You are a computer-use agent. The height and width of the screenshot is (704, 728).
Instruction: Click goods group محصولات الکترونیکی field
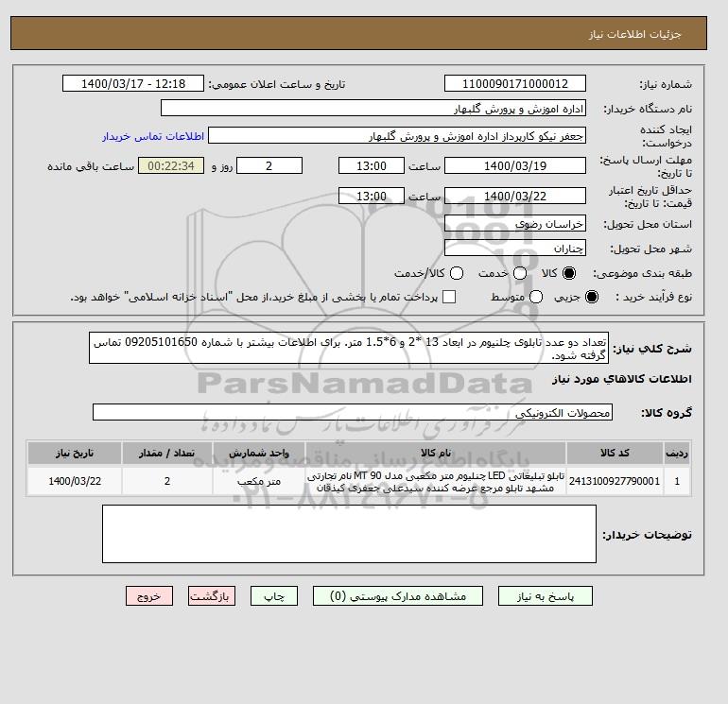point(353,412)
